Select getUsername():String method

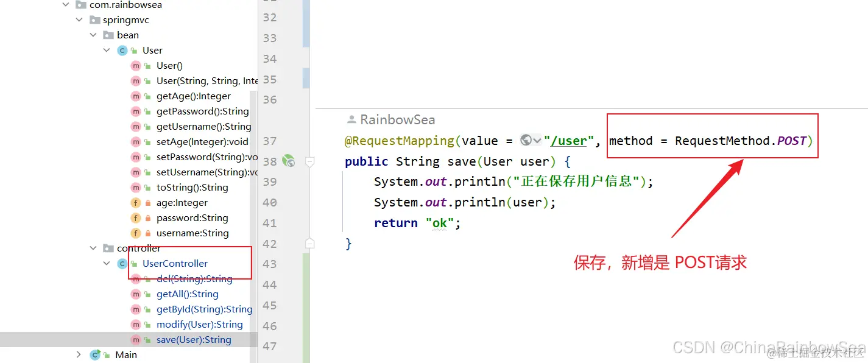[204, 127]
